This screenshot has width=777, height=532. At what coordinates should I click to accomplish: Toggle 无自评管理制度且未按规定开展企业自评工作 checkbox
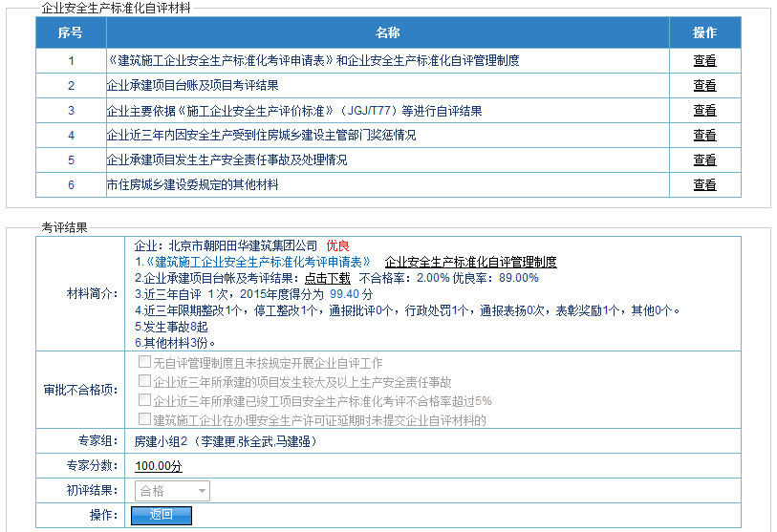144,363
